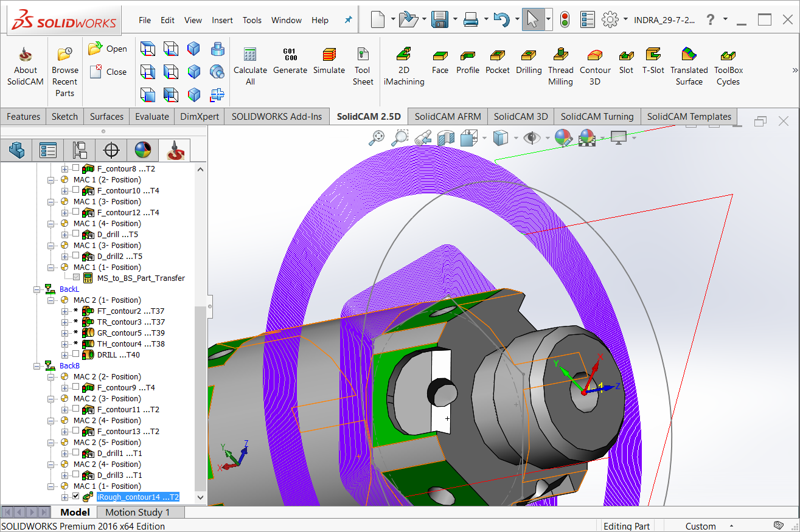Open the Options gear dropdown arrow
This screenshot has width=800, height=532.
pyautogui.click(x=625, y=20)
